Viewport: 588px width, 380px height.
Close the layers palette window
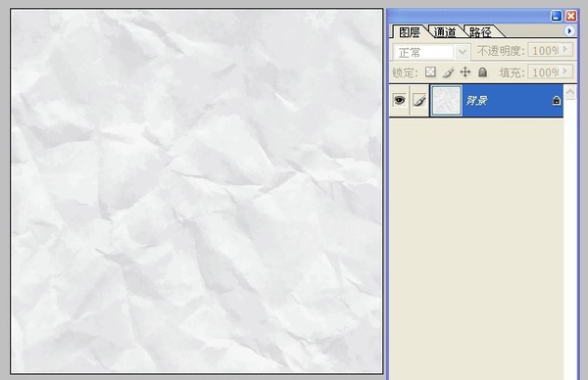pyautogui.click(x=570, y=16)
